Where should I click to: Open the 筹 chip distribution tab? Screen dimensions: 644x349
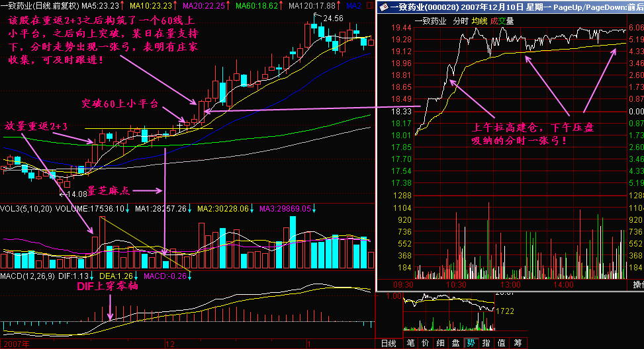518,343
